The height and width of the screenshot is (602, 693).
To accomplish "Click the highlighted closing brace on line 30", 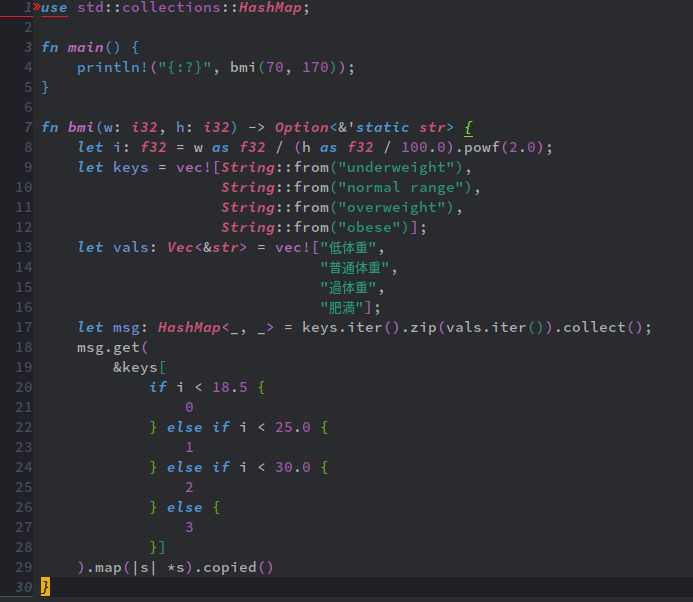I will tap(45, 587).
